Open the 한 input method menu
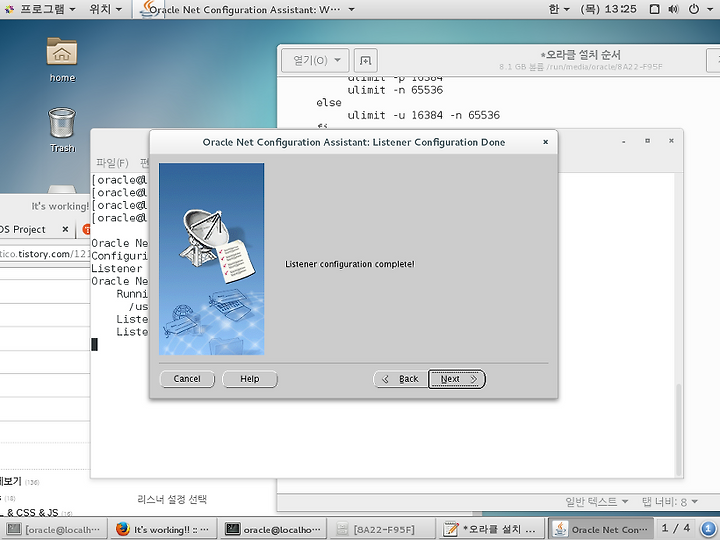This screenshot has width=720, height=540. click(x=559, y=9)
